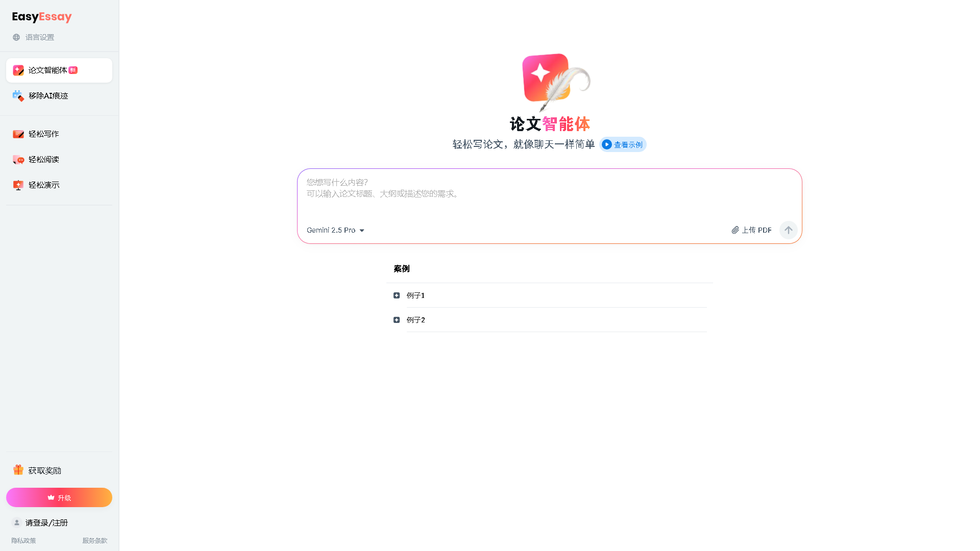
Task: Select the 轻松写作 writing tool
Action: pyautogui.click(x=43, y=134)
